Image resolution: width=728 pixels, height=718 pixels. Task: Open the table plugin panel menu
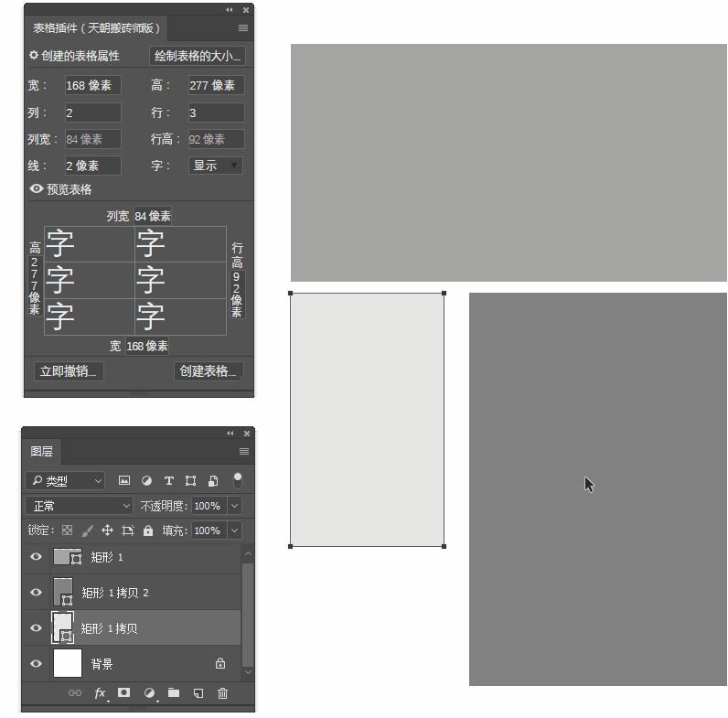[x=243, y=27]
